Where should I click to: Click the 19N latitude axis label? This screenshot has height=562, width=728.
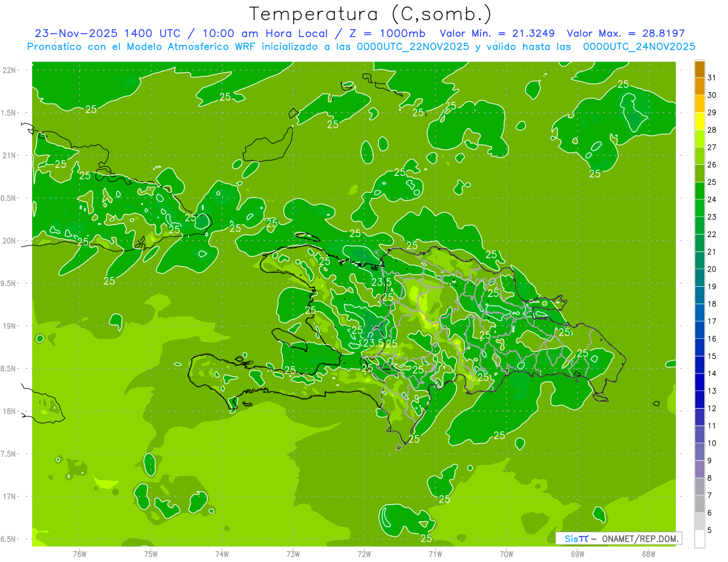[10, 326]
